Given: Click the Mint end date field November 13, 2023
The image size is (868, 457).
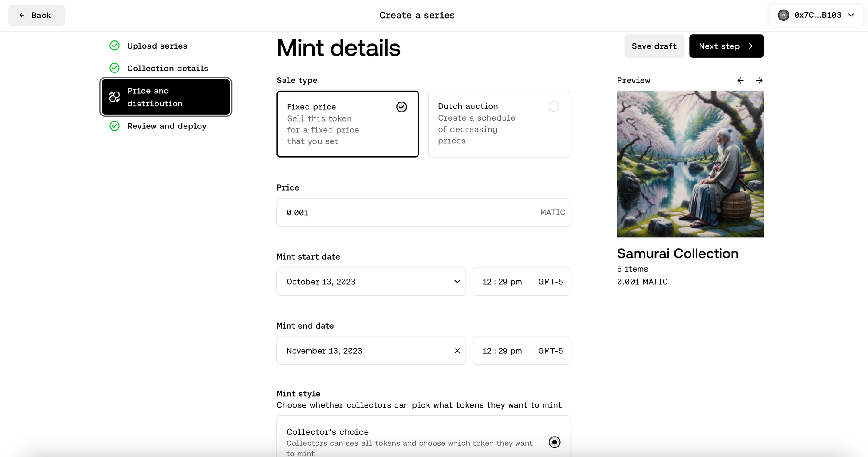Looking at the screenshot, I should [371, 351].
